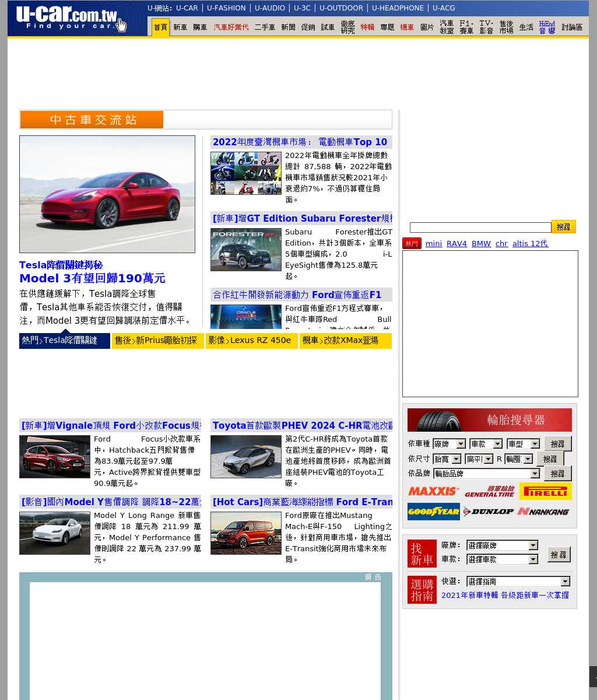Screen dimensions: 597x700
Task: Expand the 選擇指南 quick-select dropdown
Action: (518, 582)
